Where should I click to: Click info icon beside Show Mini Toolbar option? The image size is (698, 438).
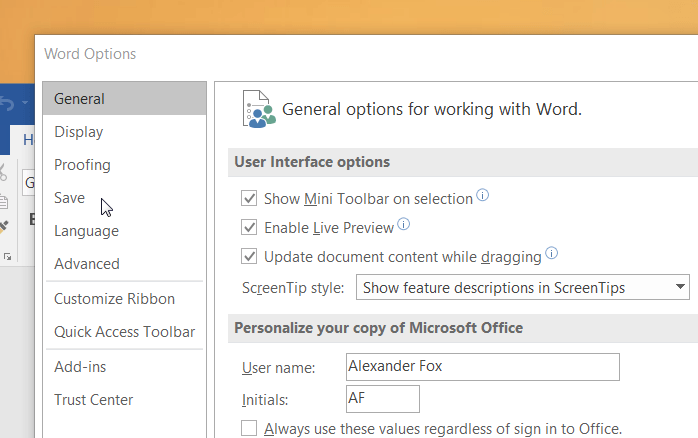click(483, 197)
